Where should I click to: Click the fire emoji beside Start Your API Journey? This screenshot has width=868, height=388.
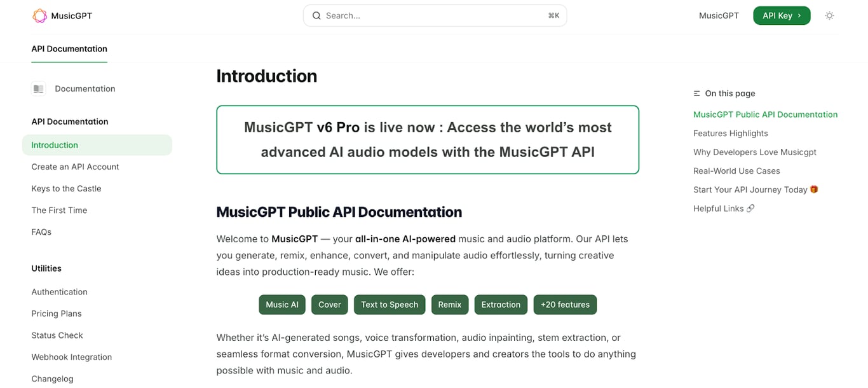pos(814,189)
